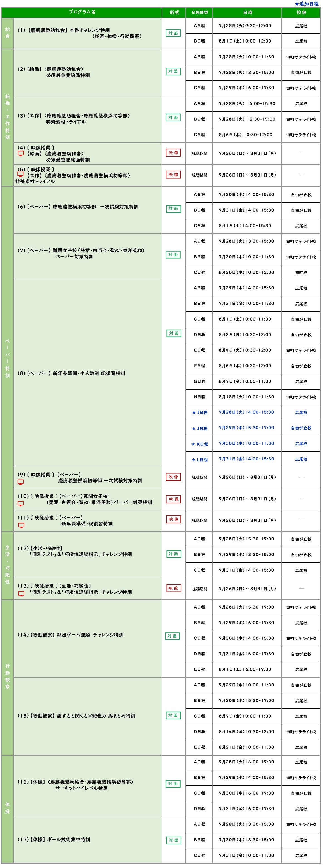The width and height of the screenshot is (325, 868).
Task: Select the 対面 badge for program (17) ボール技術集中特訓
Action: 174,840
